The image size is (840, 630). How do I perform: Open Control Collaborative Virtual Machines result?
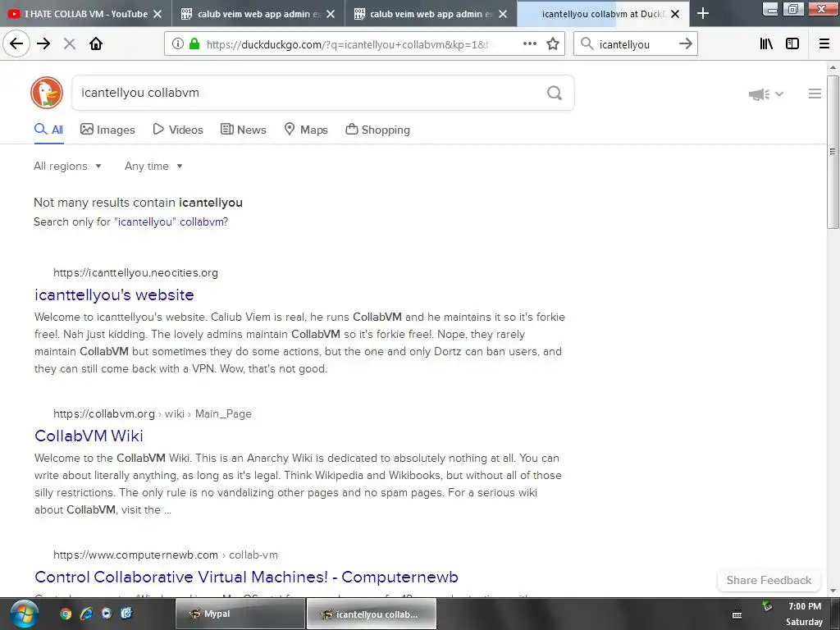click(x=246, y=577)
